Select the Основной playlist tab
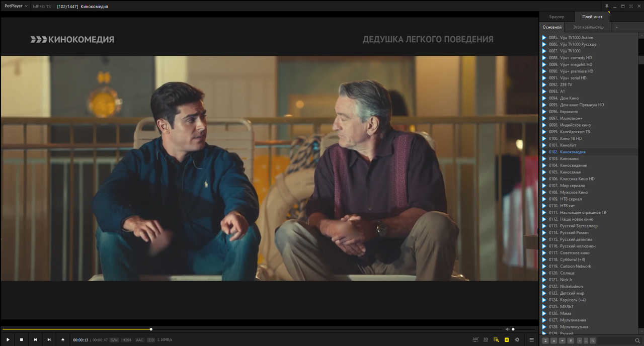Image resolution: width=644 pixels, height=346 pixels. click(552, 27)
